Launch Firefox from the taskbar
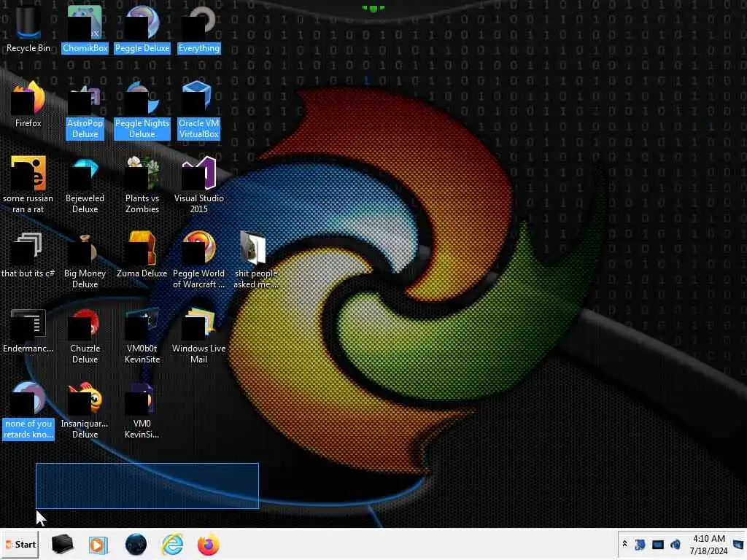747x560 pixels. (209, 545)
